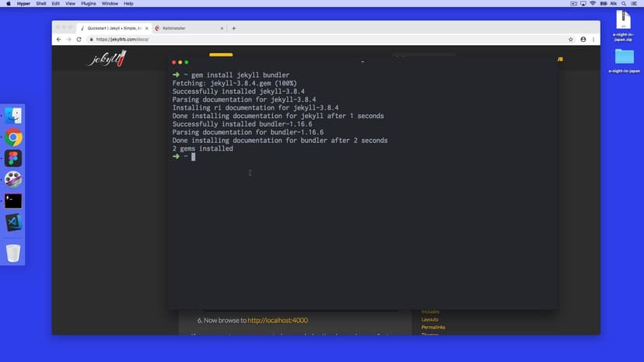Click the Jekyll logo on the website
The width and height of the screenshot is (644, 362).
tap(105, 59)
